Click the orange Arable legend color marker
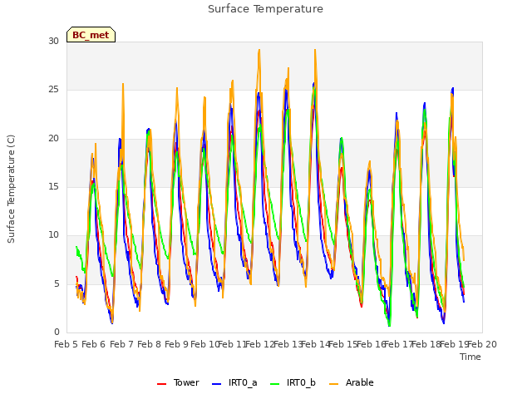Image resolution: width=532 pixels, height=399 pixels. click(334, 384)
